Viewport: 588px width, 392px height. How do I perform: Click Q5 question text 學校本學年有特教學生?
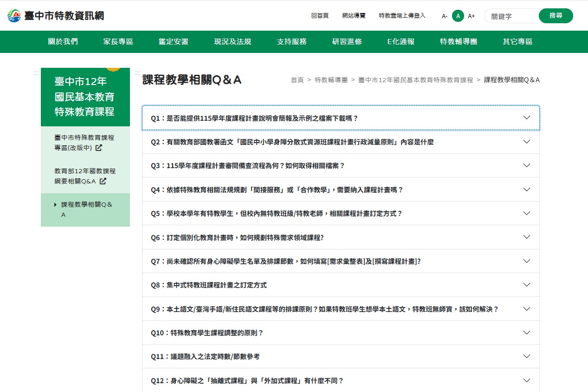click(x=277, y=214)
